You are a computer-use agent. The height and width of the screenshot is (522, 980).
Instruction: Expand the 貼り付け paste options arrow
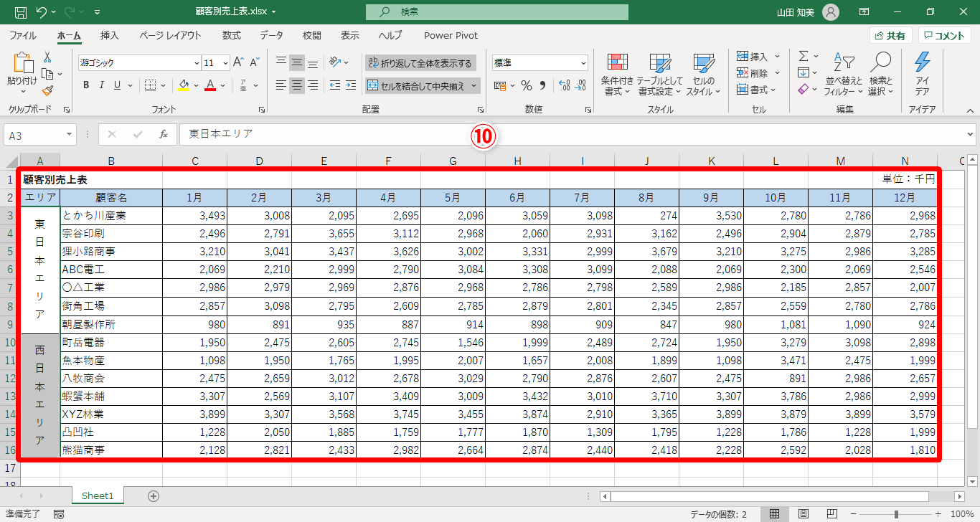[22, 92]
